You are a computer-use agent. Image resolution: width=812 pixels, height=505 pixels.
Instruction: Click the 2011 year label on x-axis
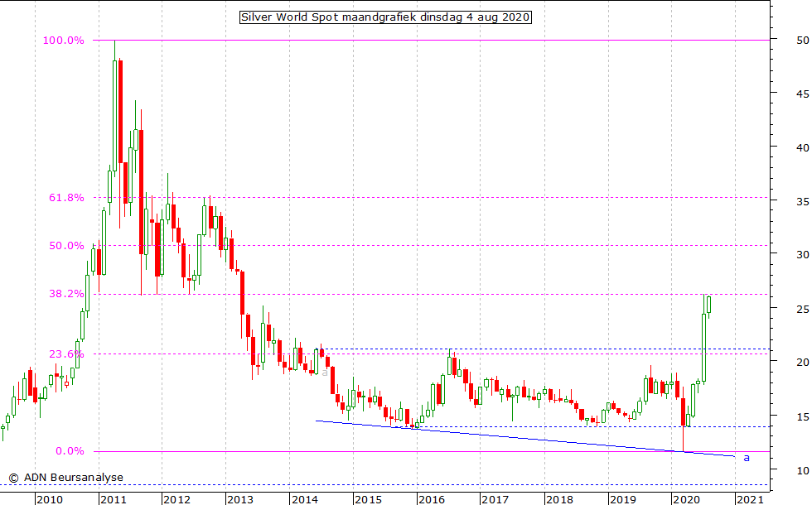coord(114,499)
